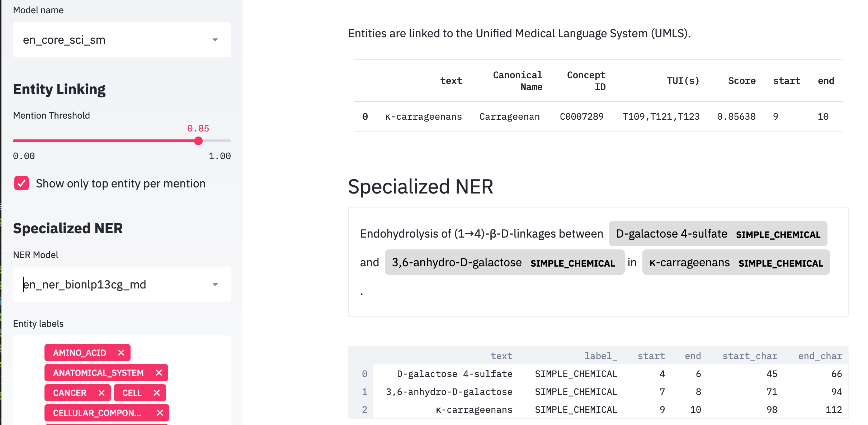Screen dimensions: 868x425
Task: Click the Concept ID C0007289 cell
Action: [x=582, y=116]
